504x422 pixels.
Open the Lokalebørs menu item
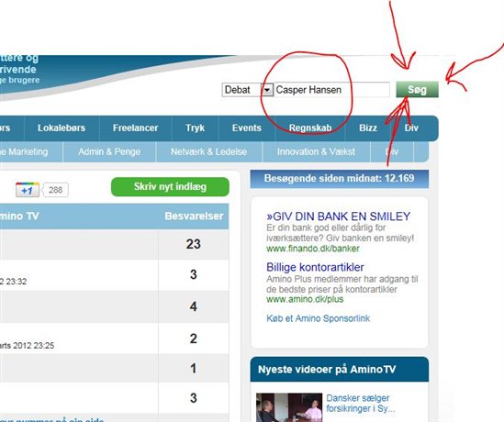pyautogui.click(x=62, y=128)
